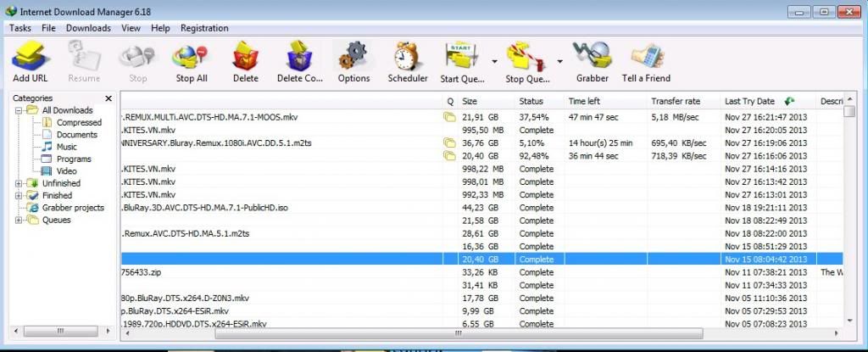Sort by Q column header
This screenshot has width=868, height=352.
(x=450, y=102)
